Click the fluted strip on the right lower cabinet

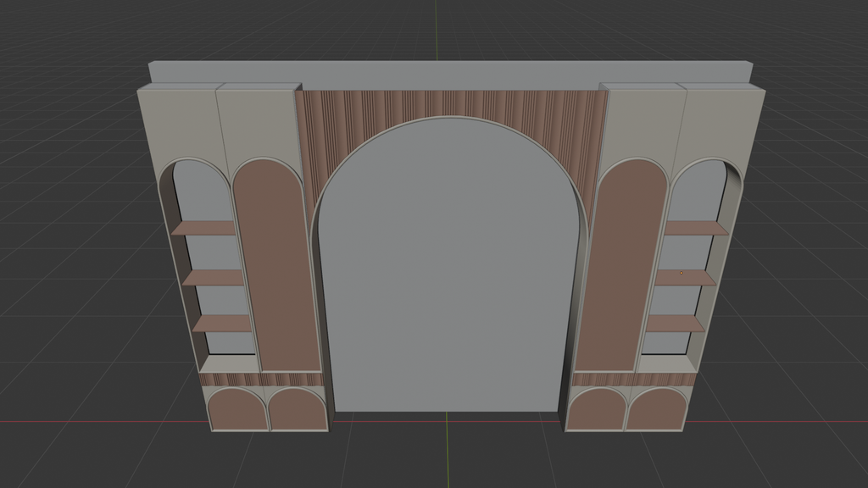634,379
